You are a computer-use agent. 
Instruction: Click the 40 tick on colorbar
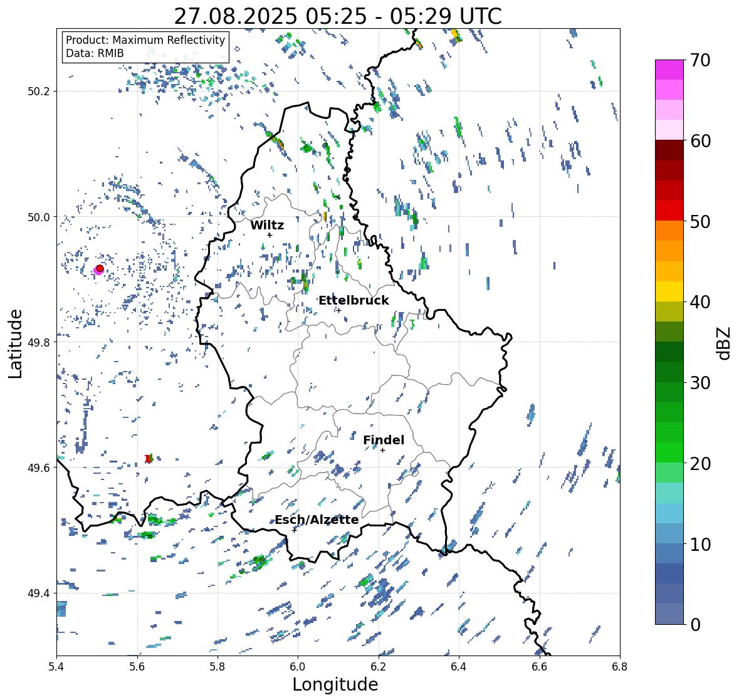pos(700,302)
